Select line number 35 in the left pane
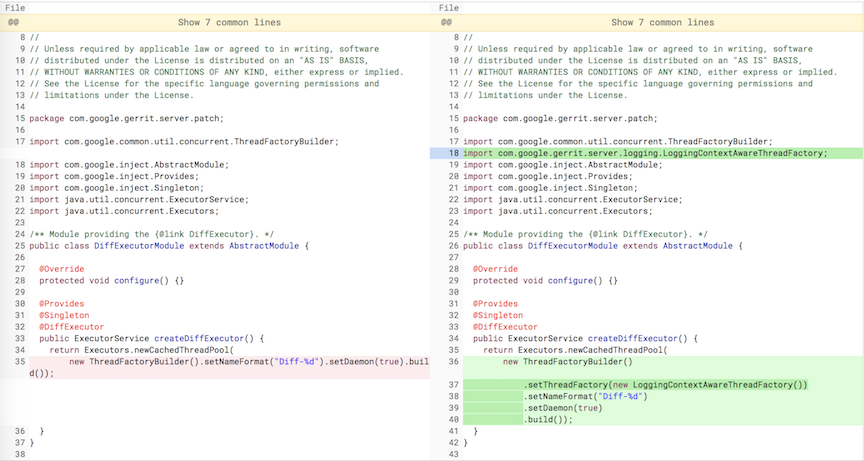The height and width of the screenshot is (461, 864). point(19,361)
